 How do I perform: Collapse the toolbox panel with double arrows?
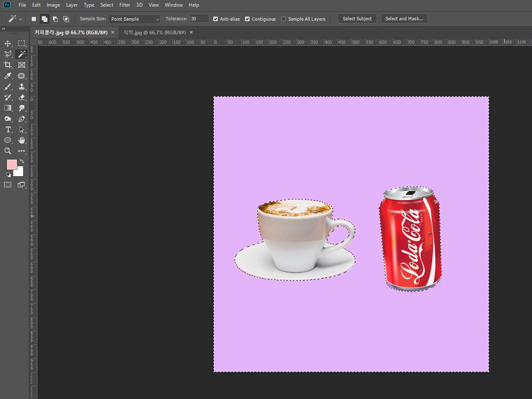pos(4,29)
